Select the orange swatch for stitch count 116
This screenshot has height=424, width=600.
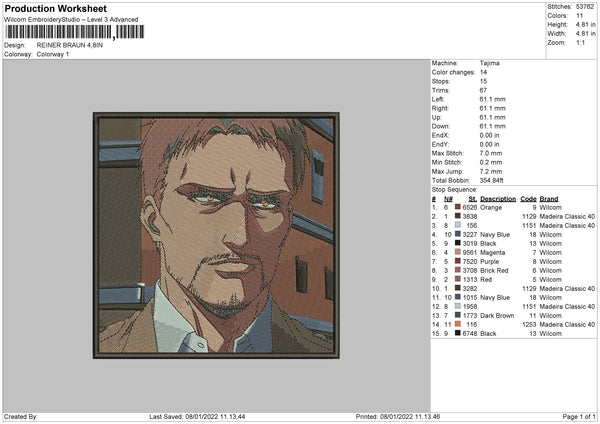tap(457, 324)
